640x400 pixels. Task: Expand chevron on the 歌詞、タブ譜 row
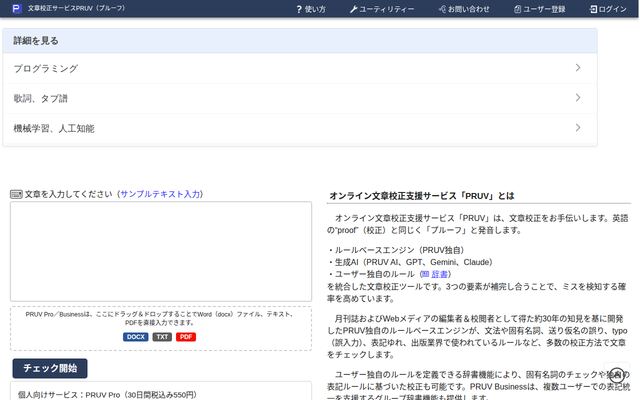tap(578, 98)
